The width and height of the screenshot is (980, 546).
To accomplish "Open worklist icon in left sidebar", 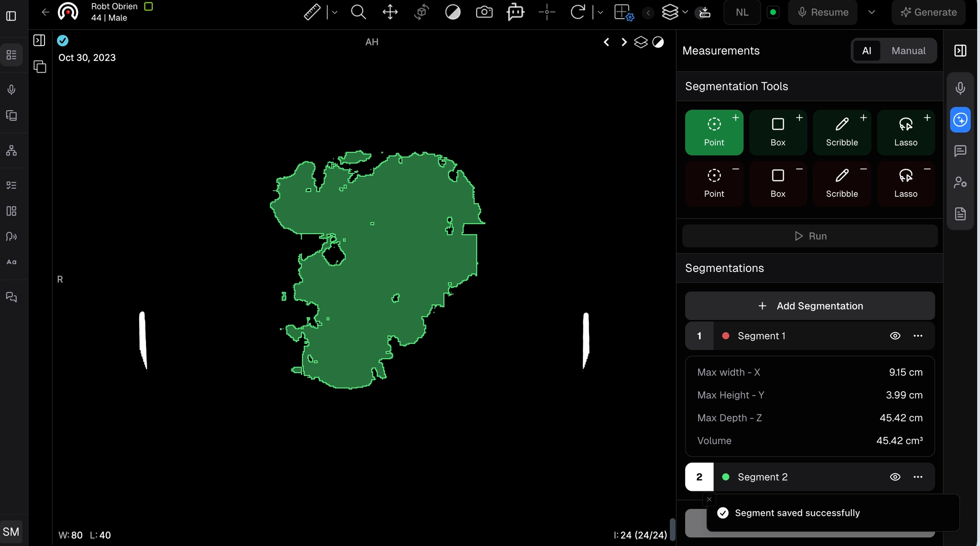I will 11,55.
